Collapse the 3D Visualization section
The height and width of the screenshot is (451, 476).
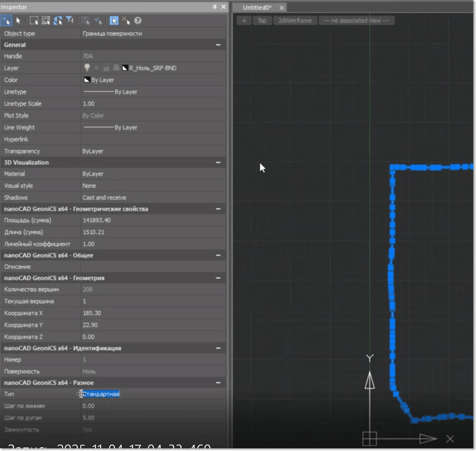coord(218,162)
